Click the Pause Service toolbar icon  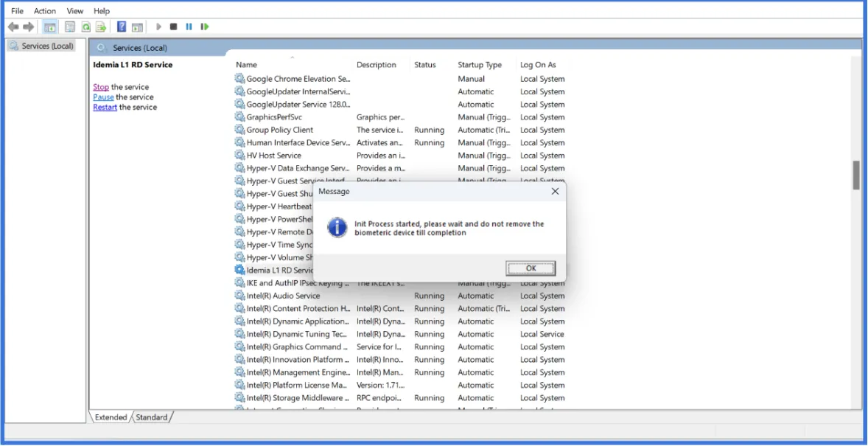189,27
